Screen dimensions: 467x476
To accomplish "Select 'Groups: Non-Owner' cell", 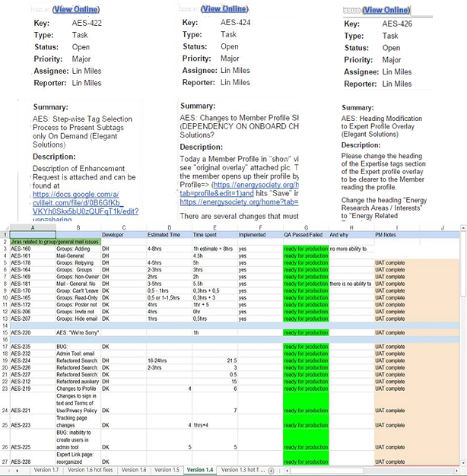I will [78, 277].
